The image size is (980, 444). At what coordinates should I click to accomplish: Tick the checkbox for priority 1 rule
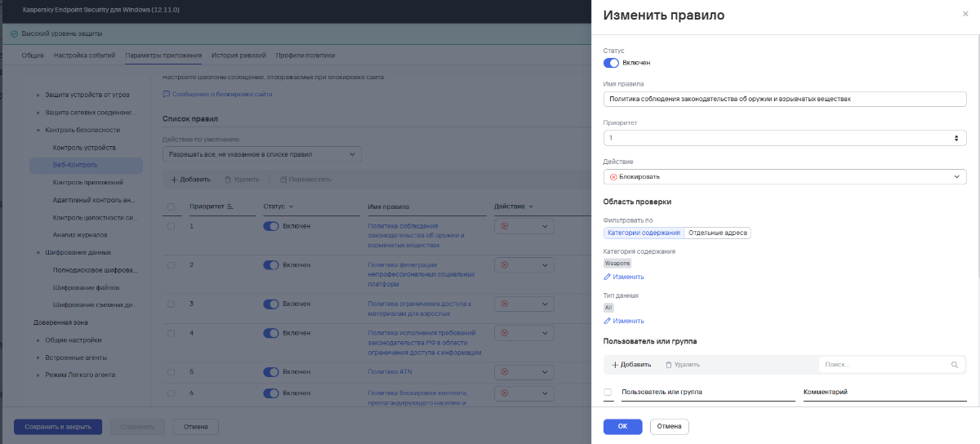click(x=171, y=226)
